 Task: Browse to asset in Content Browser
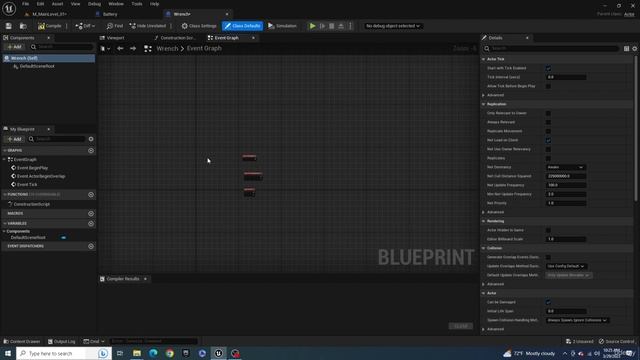(x=23, y=26)
